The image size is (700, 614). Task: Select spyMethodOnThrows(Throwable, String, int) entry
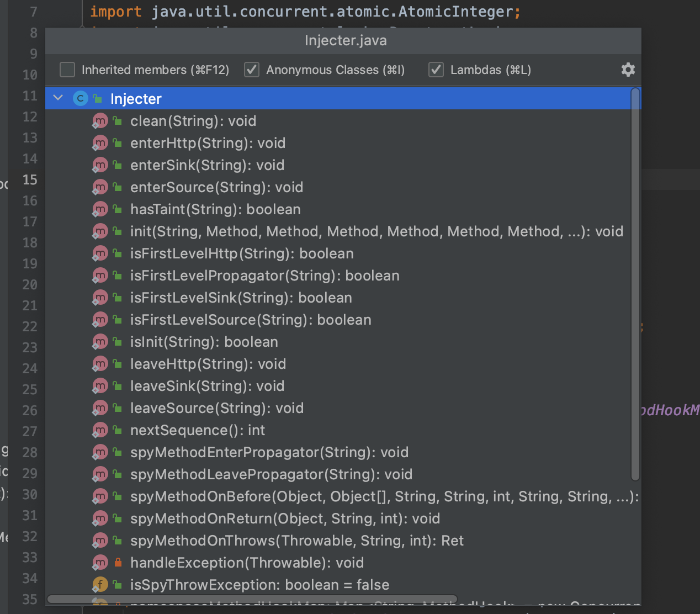296,541
